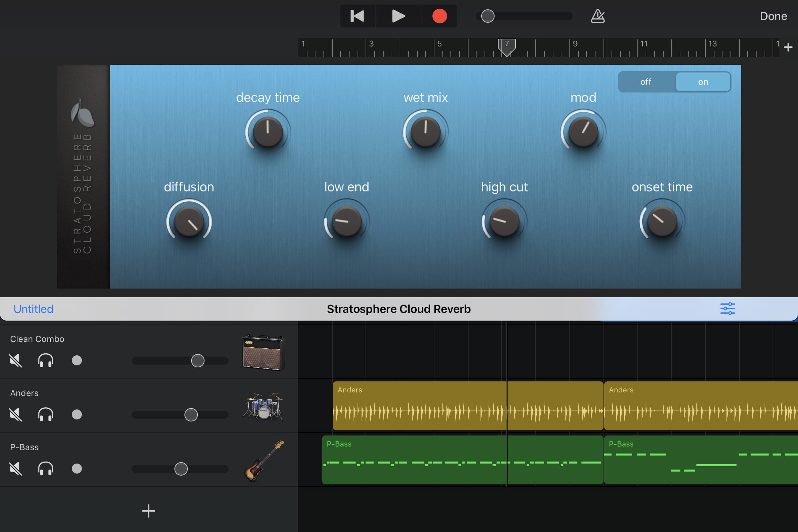Click bar 11 on the ruler
The height and width of the screenshot is (532, 798).
click(644, 44)
